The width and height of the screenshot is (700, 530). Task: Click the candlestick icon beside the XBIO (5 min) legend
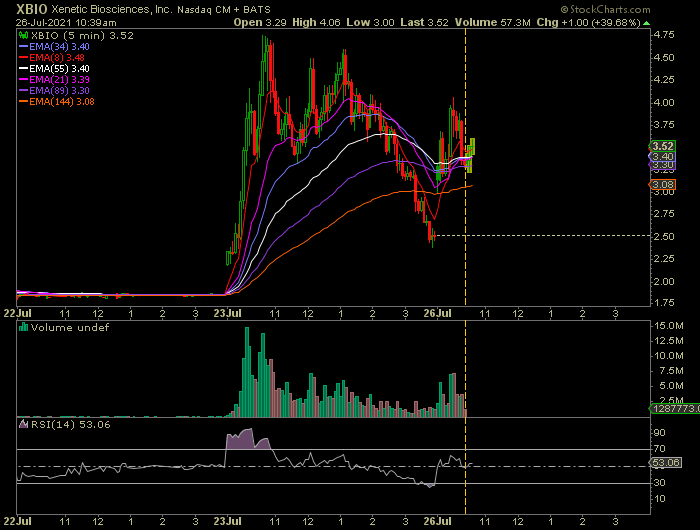[23, 35]
